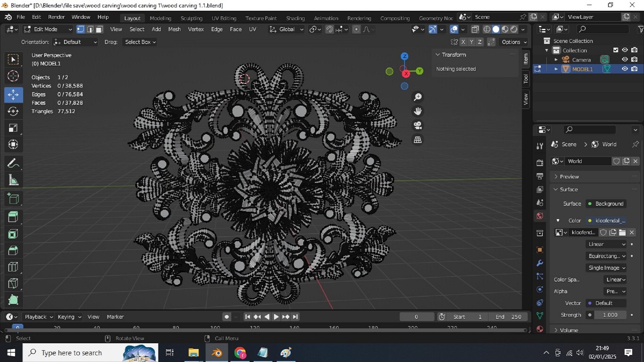Toggle camera view gizmo icon
The width and height of the screenshot is (644, 362).
(418, 125)
